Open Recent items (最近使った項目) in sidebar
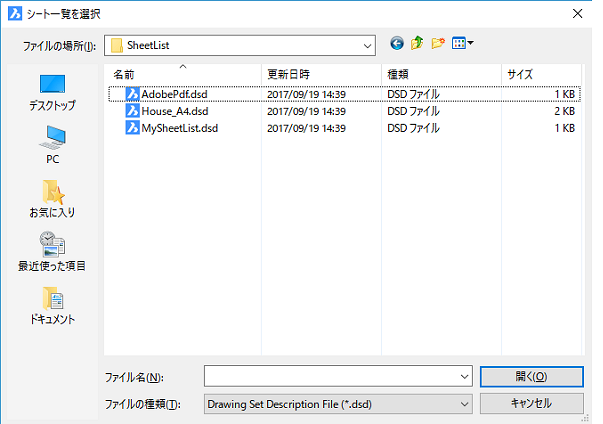Screen dimensions: 603x424 tap(52, 251)
